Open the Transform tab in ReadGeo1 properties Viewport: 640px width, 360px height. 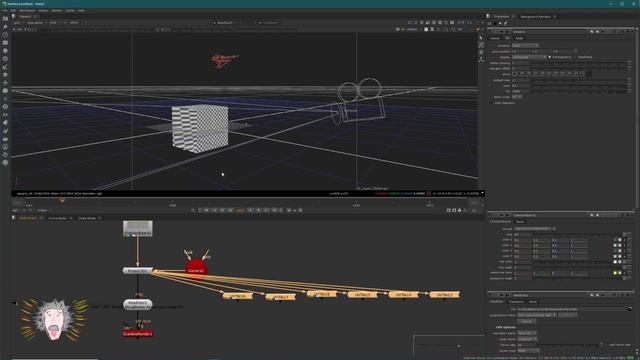(516, 302)
